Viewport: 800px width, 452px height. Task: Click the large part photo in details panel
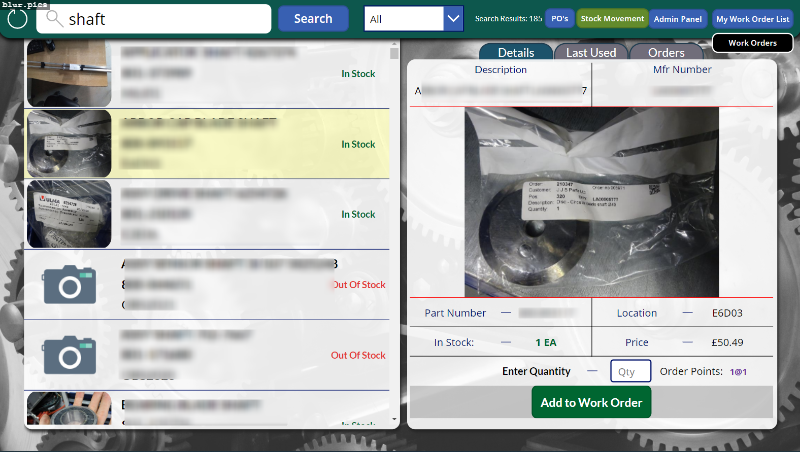[x=591, y=202]
